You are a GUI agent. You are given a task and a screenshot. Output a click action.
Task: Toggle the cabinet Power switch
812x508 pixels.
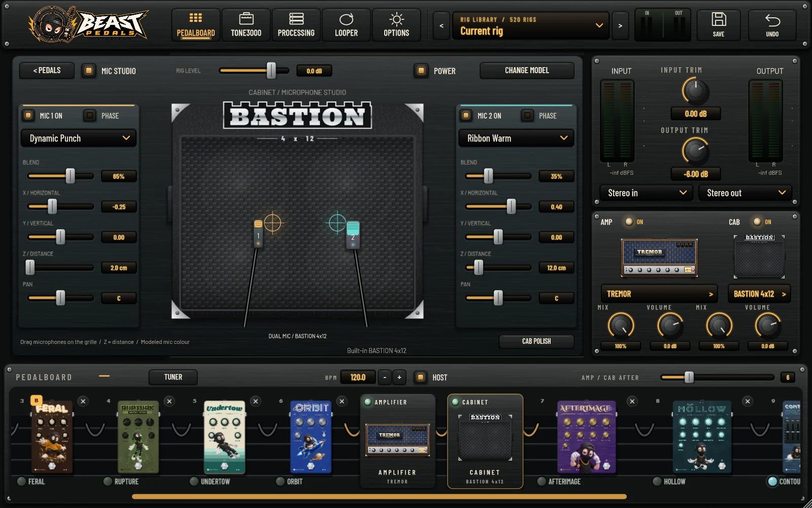(x=421, y=71)
